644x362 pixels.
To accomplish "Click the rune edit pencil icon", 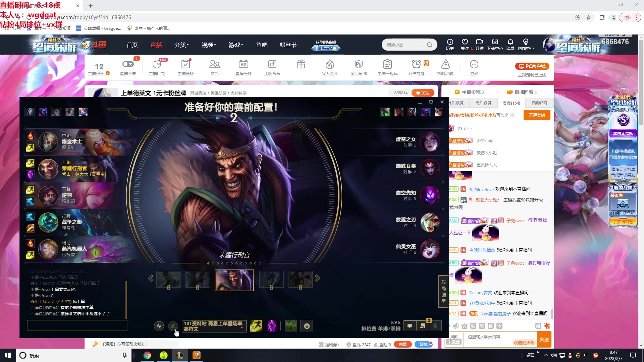I will (173, 326).
